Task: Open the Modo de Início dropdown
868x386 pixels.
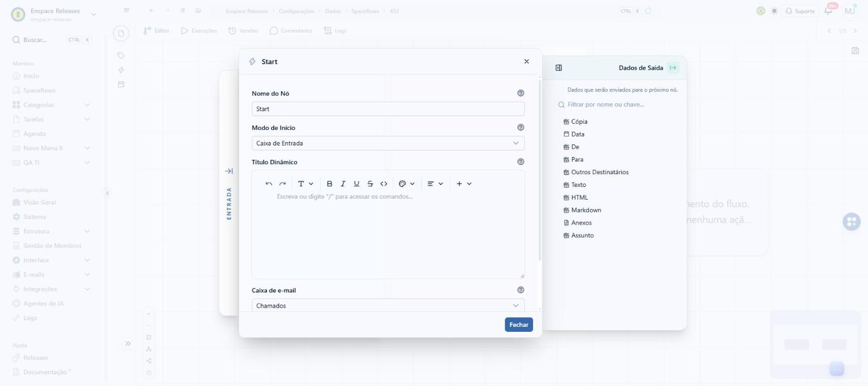Action: point(388,143)
